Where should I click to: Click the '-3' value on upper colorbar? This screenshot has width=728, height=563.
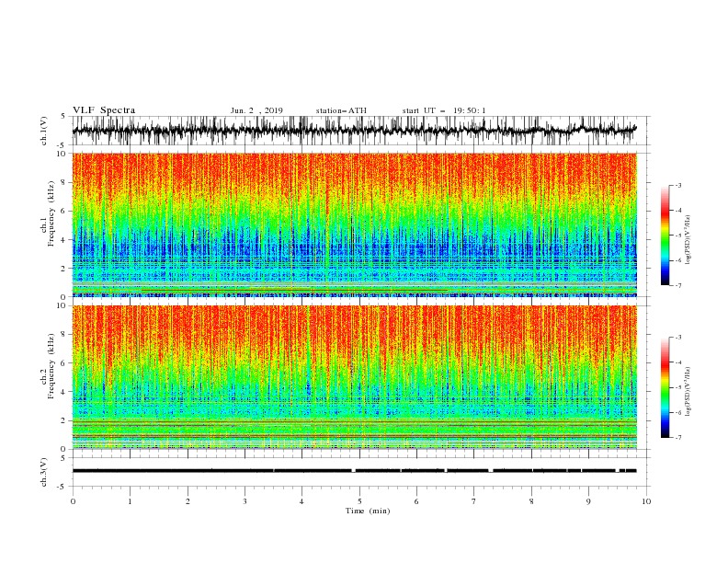coord(678,185)
